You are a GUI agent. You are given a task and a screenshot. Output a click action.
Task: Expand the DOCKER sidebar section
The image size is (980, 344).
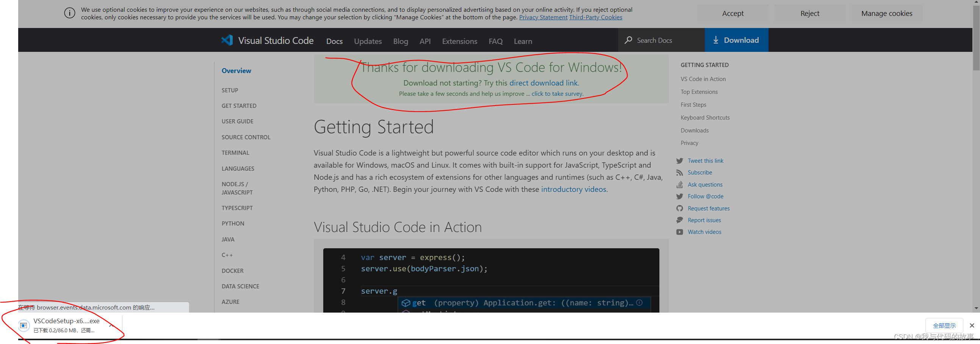pos(232,271)
